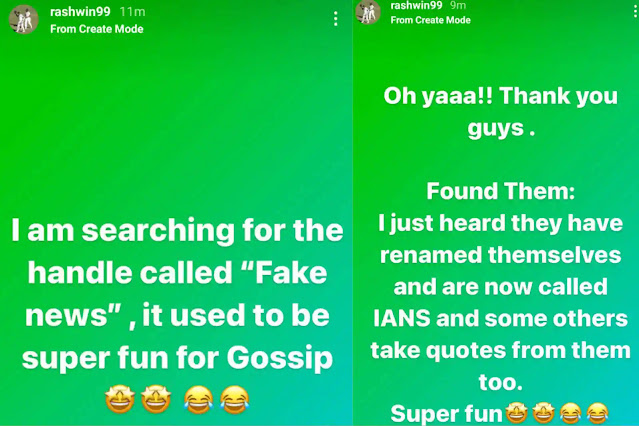Tap the profile avatar on right story
639x426 pixels.
368,12
